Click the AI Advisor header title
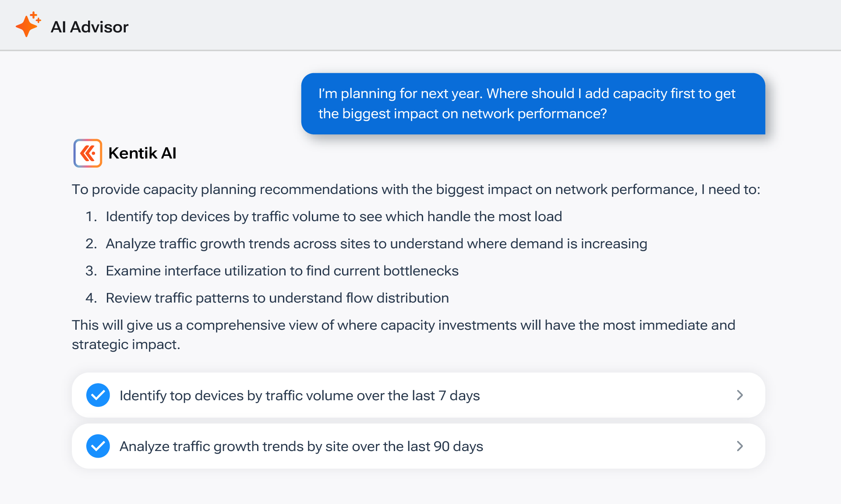The image size is (841, 504). [90, 27]
